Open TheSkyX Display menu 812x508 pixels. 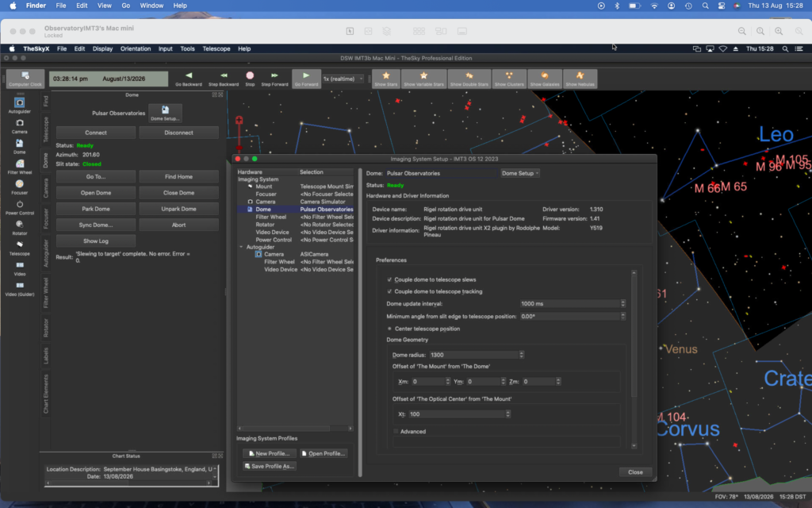coord(102,48)
